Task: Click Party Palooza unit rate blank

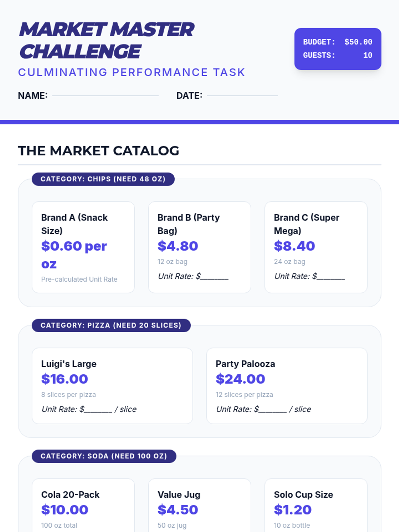Action: point(273,410)
